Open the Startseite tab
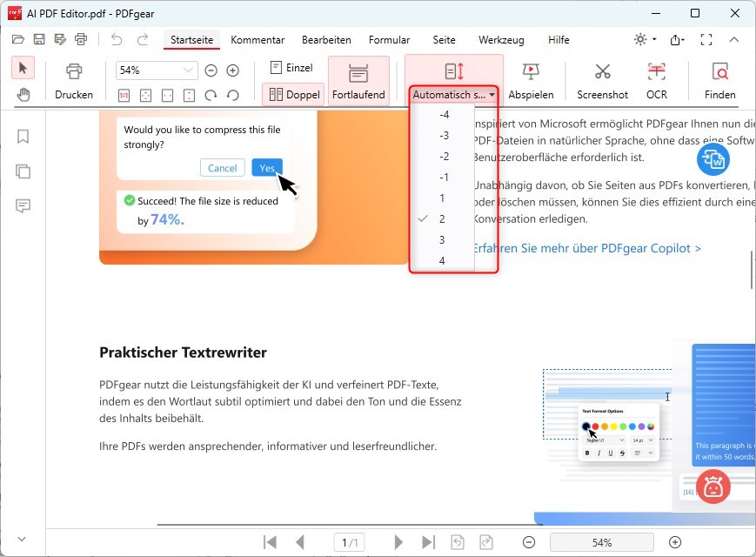The height and width of the screenshot is (557, 756). coord(192,40)
